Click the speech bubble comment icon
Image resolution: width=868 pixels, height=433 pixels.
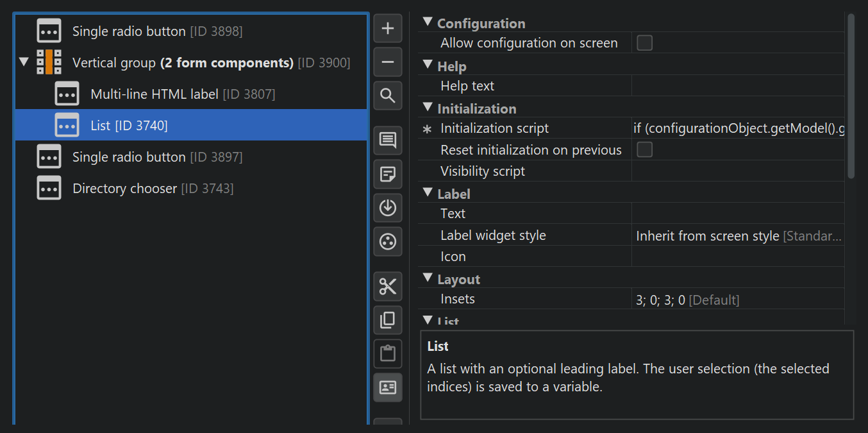click(x=388, y=140)
